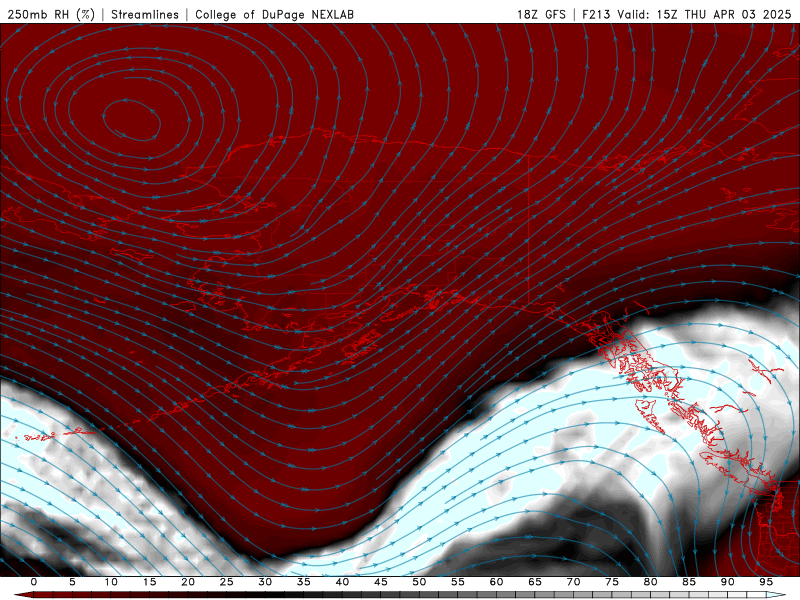The image size is (800, 600).
Task: Click the "30" value on the color scale
Action: click(x=265, y=582)
